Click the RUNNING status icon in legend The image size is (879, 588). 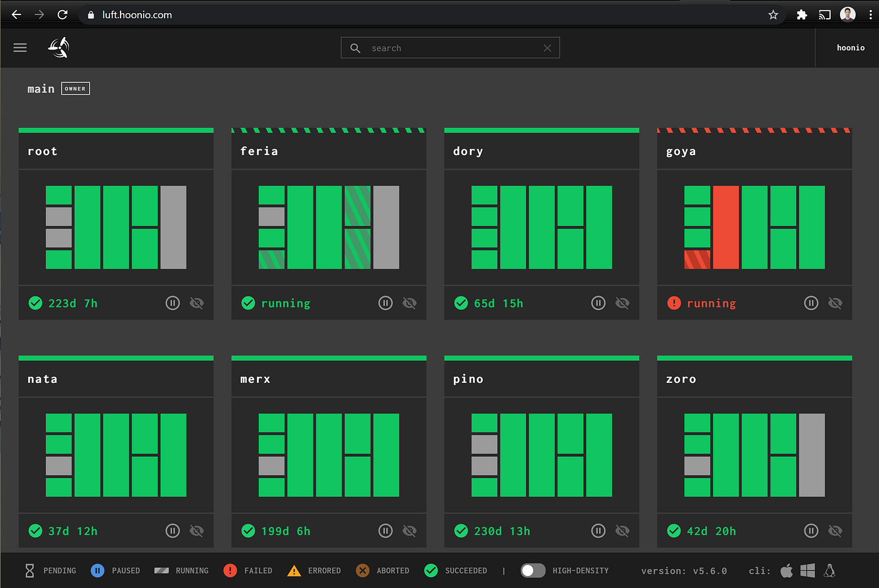[x=163, y=570]
